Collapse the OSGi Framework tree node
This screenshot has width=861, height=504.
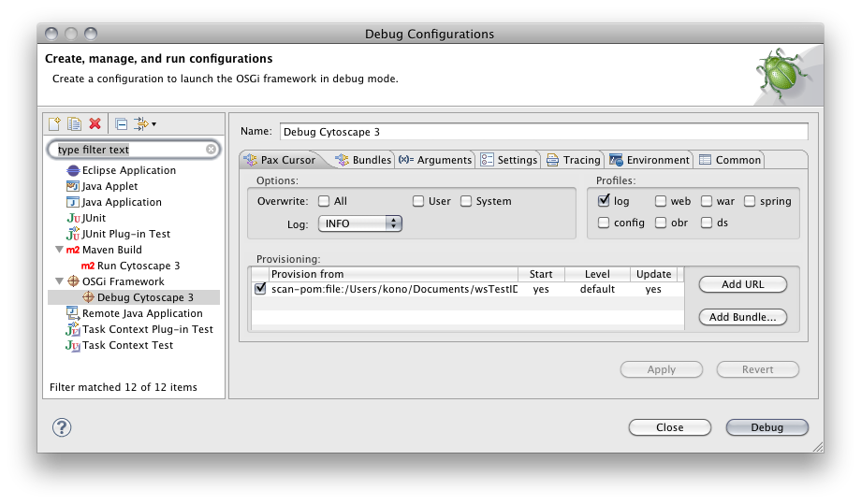60,281
